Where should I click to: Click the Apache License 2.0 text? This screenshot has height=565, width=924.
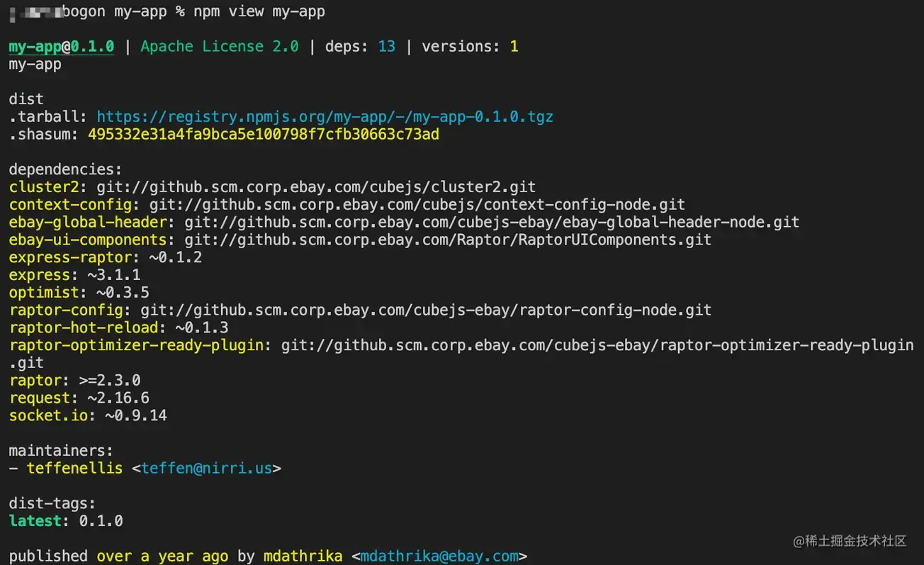pos(220,46)
